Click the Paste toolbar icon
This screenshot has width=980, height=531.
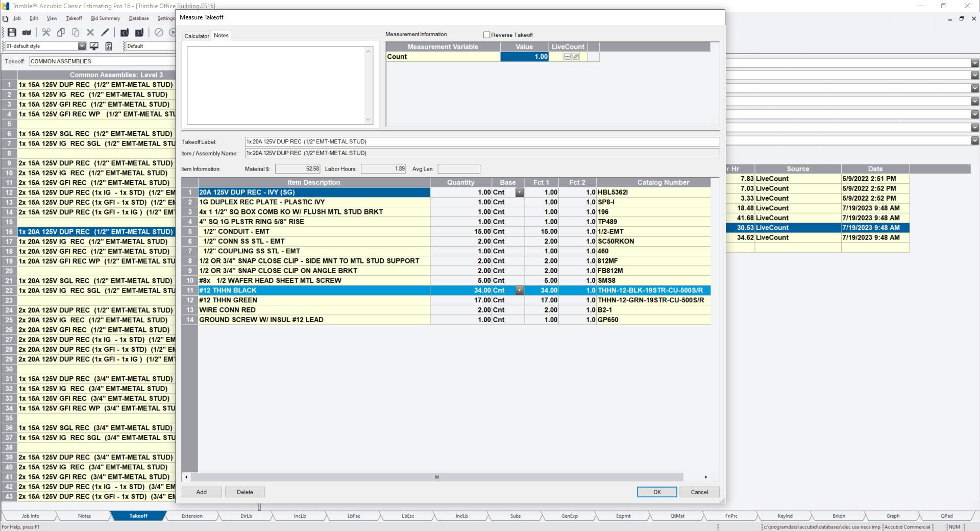click(76, 32)
